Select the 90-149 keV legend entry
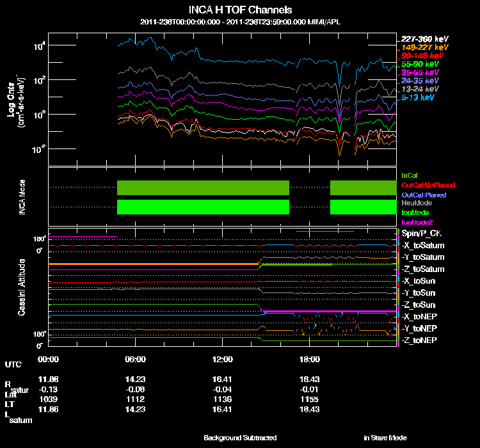 click(x=422, y=56)
